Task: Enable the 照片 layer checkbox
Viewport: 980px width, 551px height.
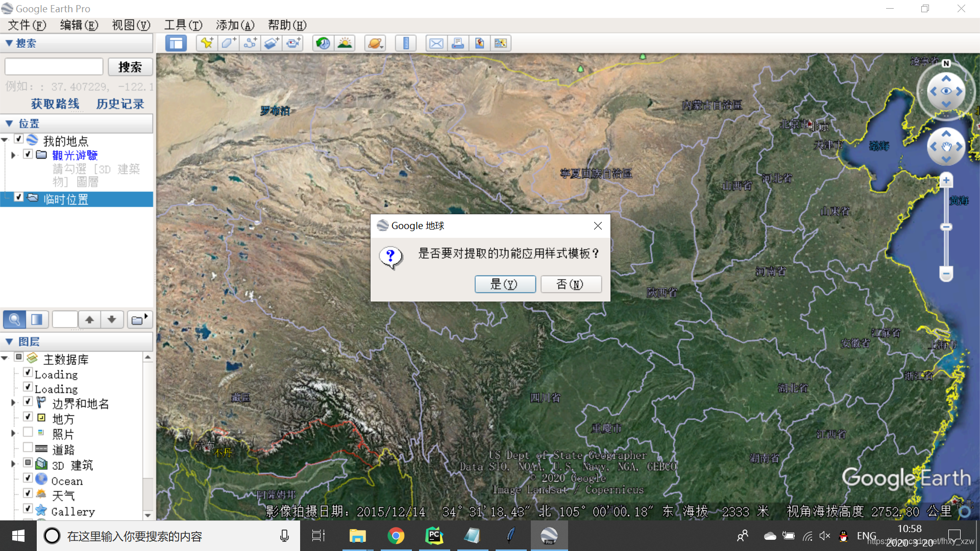Action: click(28, 432)
